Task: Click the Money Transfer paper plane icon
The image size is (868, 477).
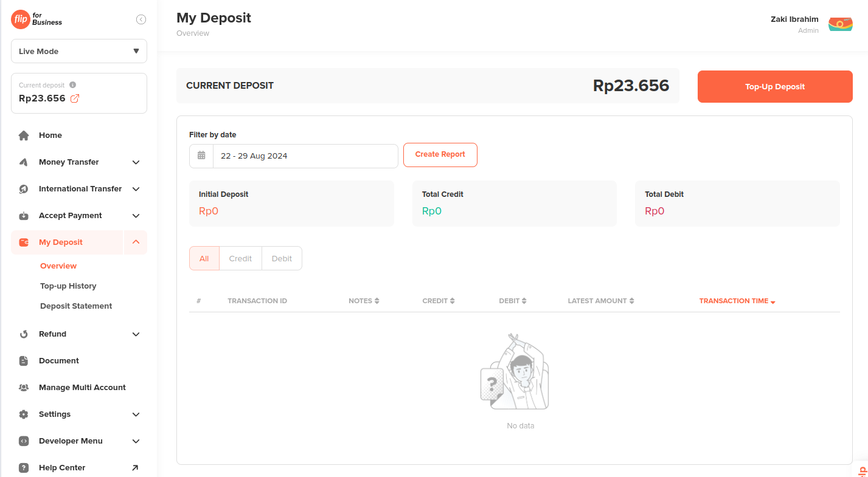Action: click(23, 162)
